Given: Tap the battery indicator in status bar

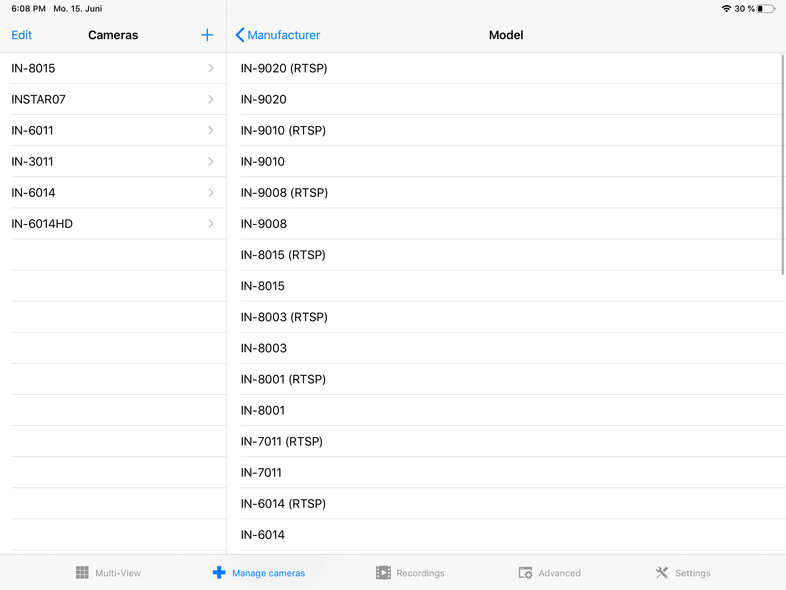Looking at the screenshot, I should click(x=766, y=9).
